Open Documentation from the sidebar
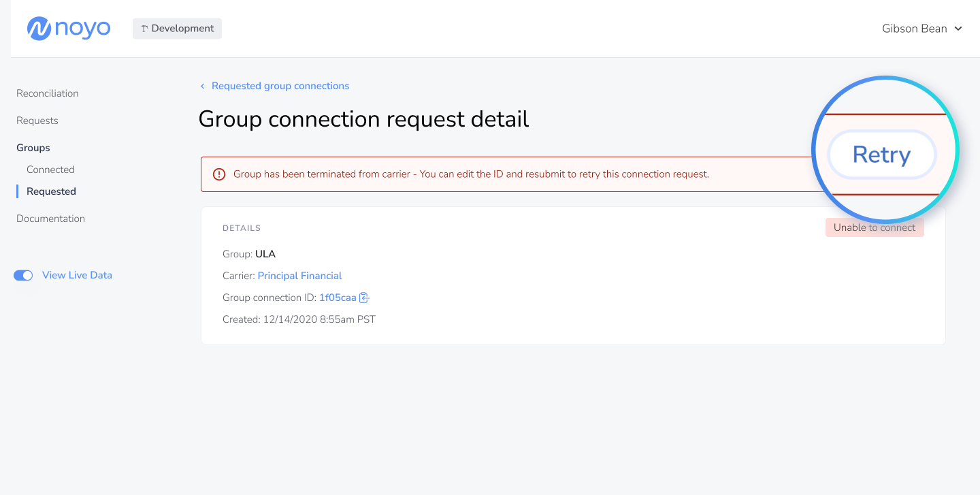The height and width of the screenshot is (495, 980). 51,219
